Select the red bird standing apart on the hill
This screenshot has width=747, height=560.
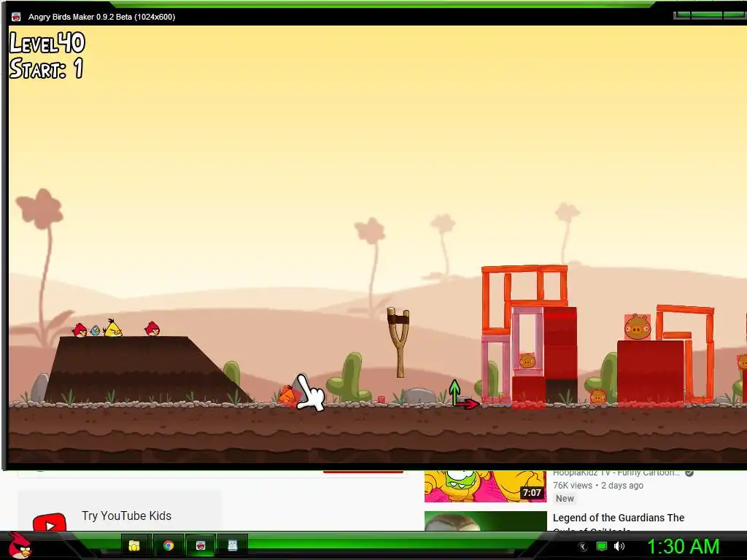click(x=152, y=329)
